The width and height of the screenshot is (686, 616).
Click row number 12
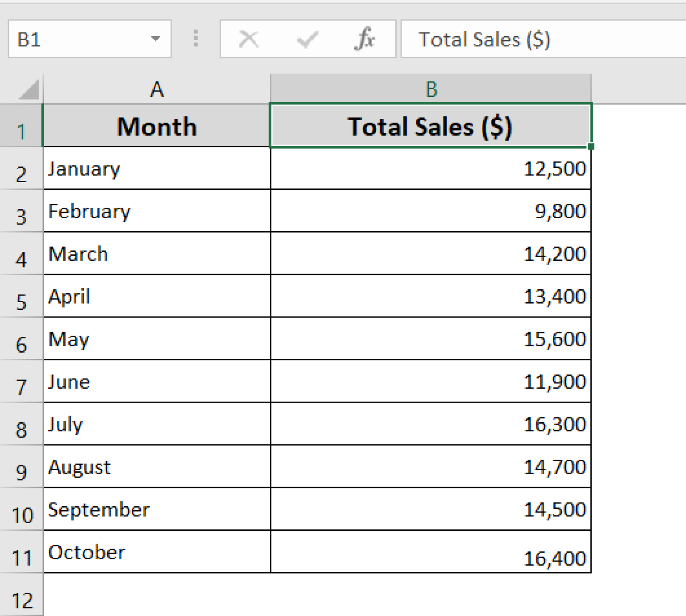pyautogui.click(x=21, y=599)
